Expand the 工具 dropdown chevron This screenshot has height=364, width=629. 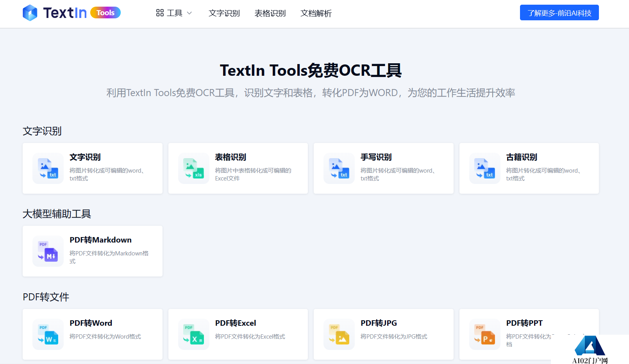point(189,13)
